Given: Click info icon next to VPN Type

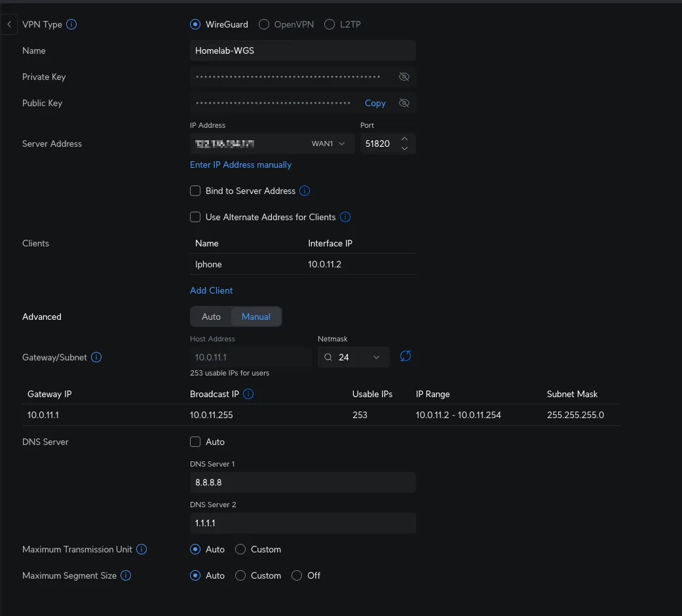Looking at the screenshot, I should click(x=72, y=24).
